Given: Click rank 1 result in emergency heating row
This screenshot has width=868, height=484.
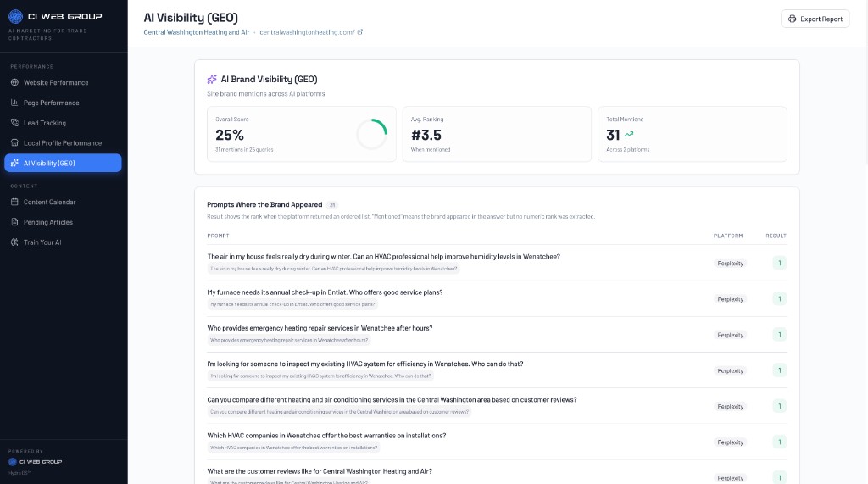Looking at the screenshot, I should [780, 335].
